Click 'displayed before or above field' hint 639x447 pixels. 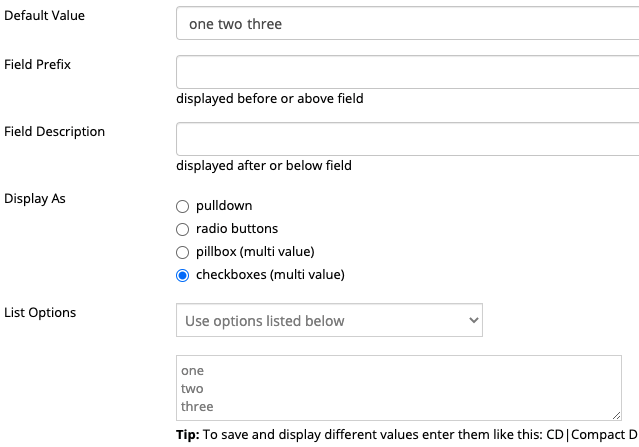click(x=270, y=99)
